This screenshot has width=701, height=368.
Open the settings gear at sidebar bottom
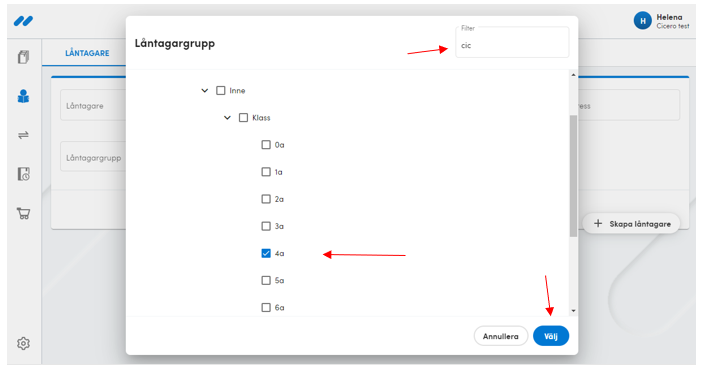(23, 343)
